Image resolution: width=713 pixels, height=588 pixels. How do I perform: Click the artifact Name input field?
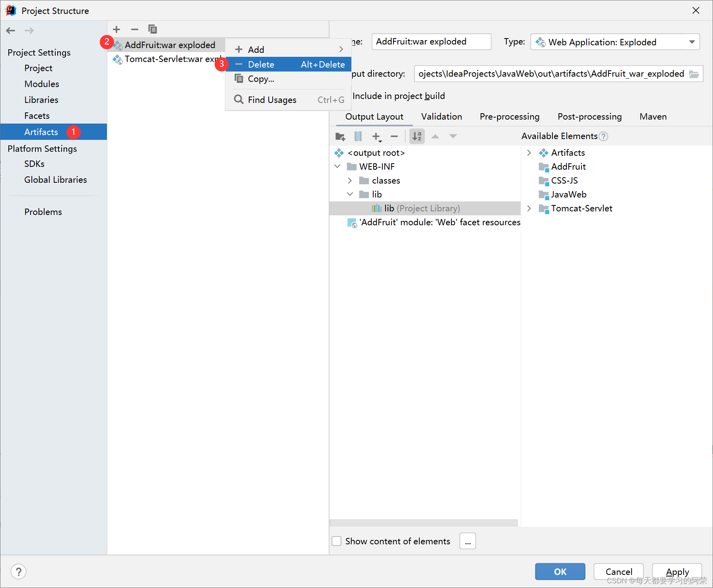pyautogui.click(x=431, y=42)
